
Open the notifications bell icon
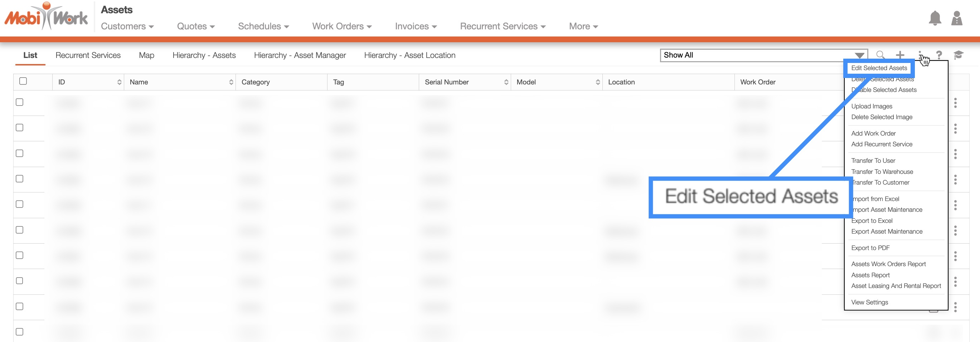pos(934,18)
